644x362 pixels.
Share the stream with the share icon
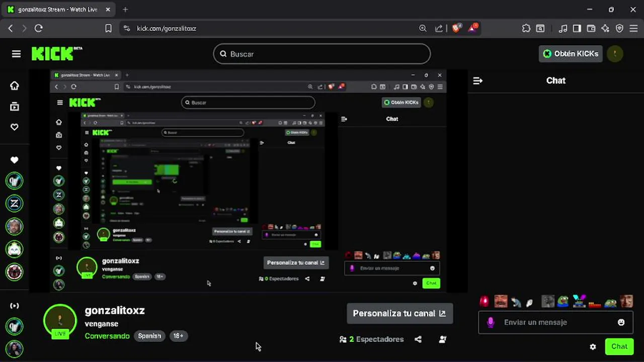[418, 339]
